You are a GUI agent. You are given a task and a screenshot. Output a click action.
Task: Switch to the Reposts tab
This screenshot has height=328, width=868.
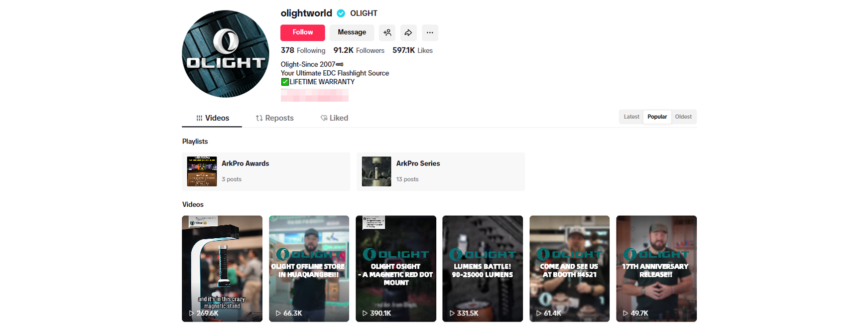click(x=274, y=118)
